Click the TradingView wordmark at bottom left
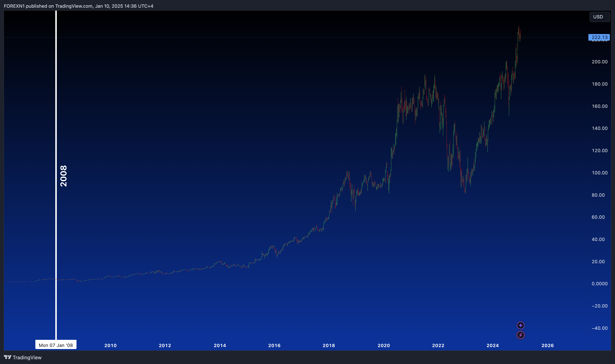Screen dimensions: 615x364 [x=27, y=357]
